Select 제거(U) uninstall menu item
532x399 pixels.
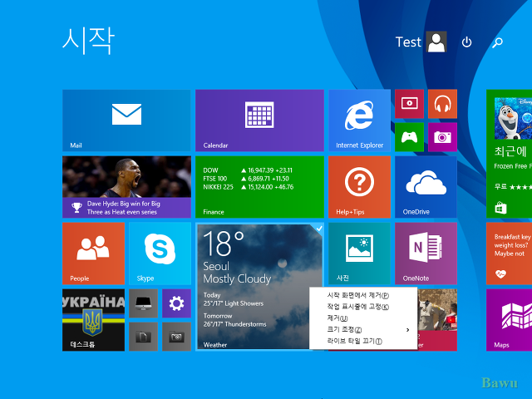pos(363,318)
